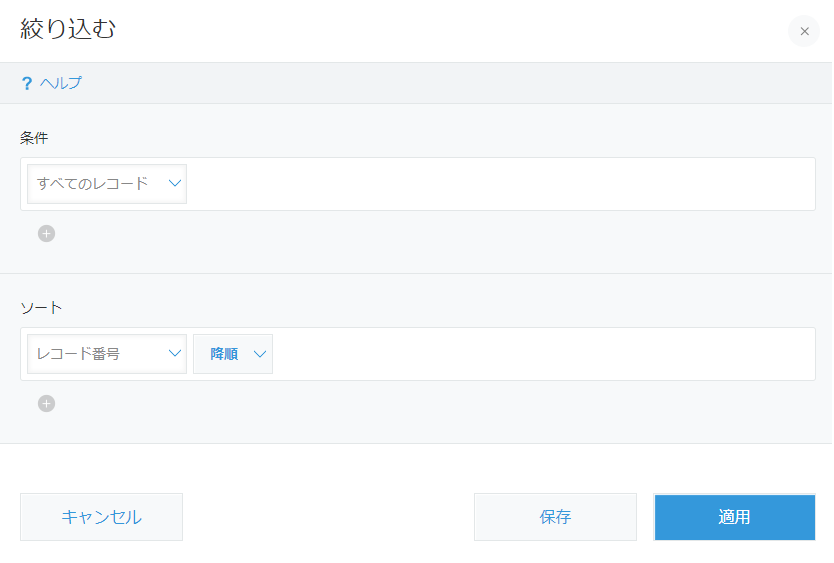Click the chevron arrow beside レコード番号
834x563 pixels.
click(175, 354)
